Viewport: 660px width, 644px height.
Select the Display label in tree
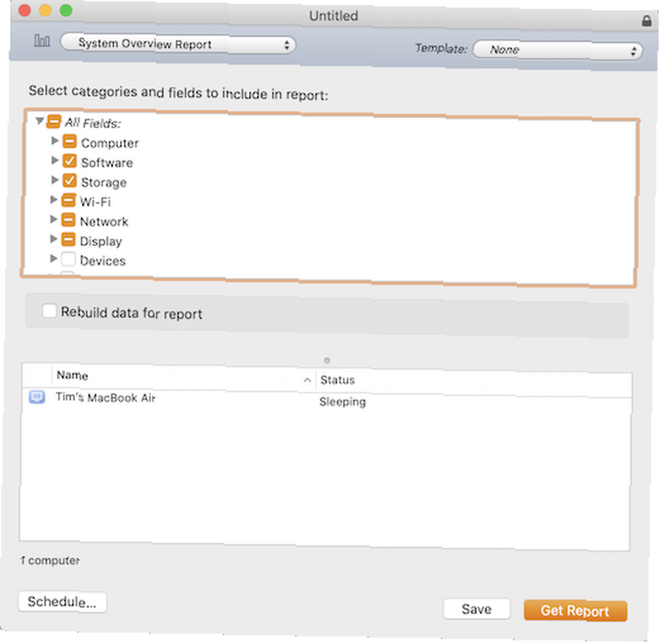coord(100,241)
